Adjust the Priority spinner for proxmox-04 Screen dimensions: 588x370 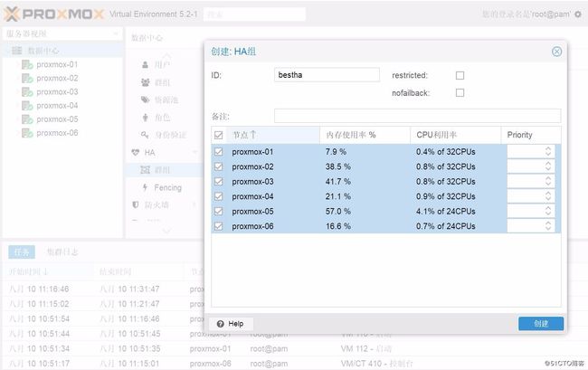[548, 196]
